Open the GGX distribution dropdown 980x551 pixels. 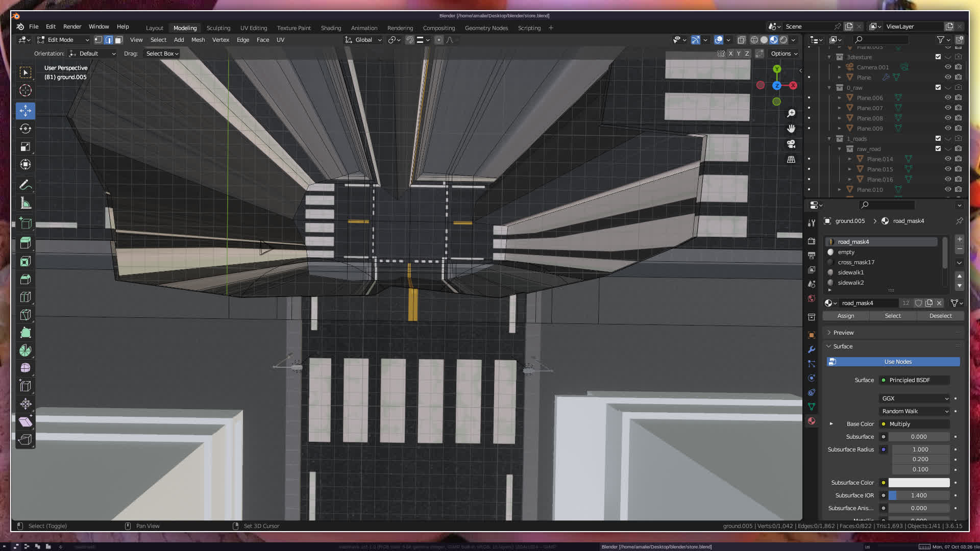point(915,398)
